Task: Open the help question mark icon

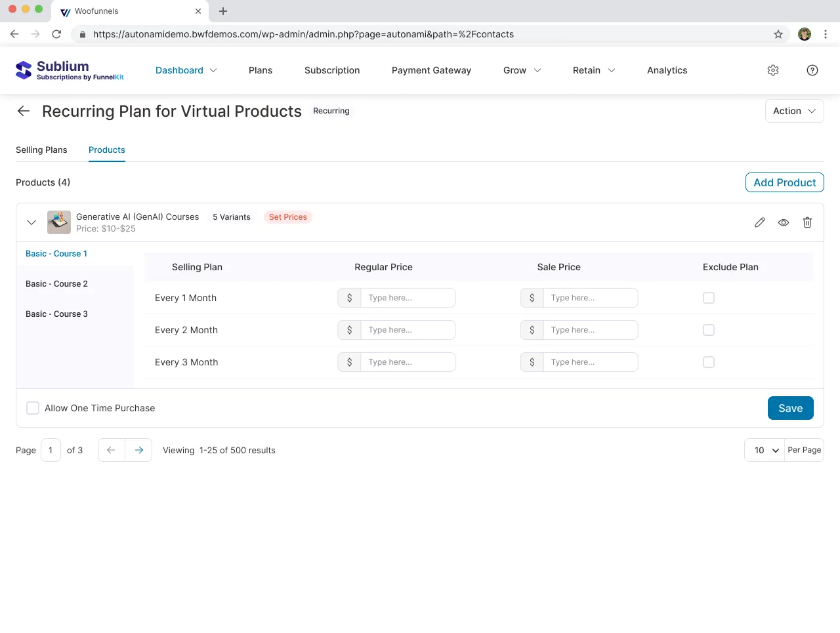Action: [812, 70]
